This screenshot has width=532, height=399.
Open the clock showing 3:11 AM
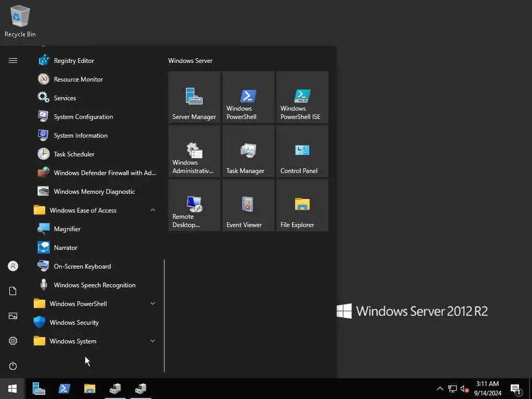tap(487, 389)
